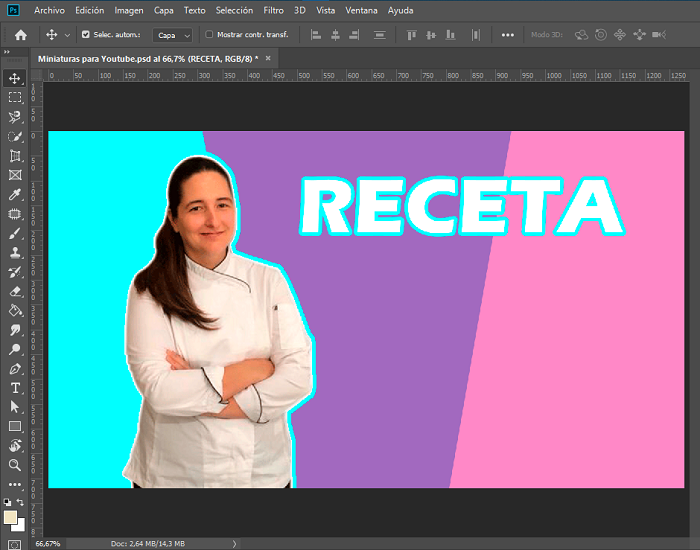
Task: Select the Horizontal Type tool
Action: (15, 388)
